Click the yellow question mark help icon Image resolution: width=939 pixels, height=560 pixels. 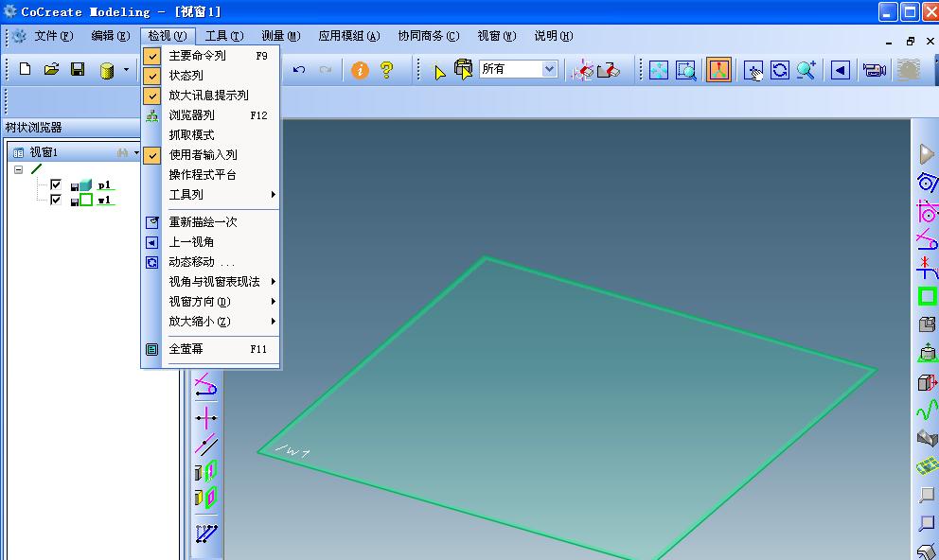pyautogui.click(x=387, y=70)
